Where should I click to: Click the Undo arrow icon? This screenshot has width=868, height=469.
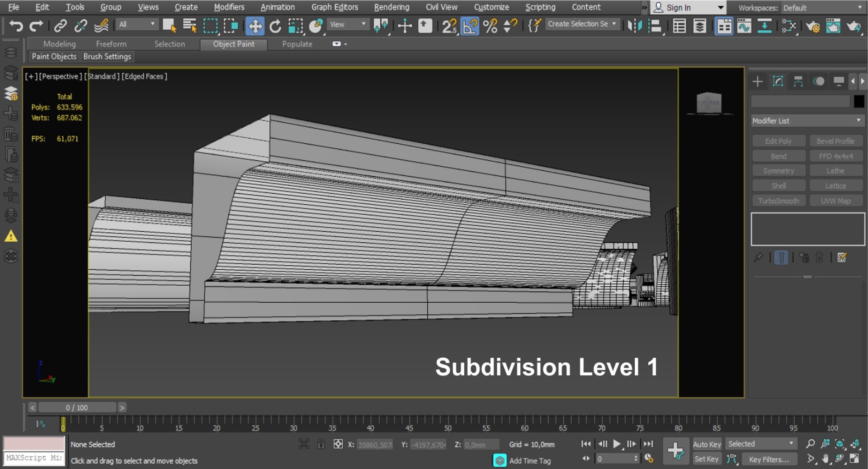16,26
